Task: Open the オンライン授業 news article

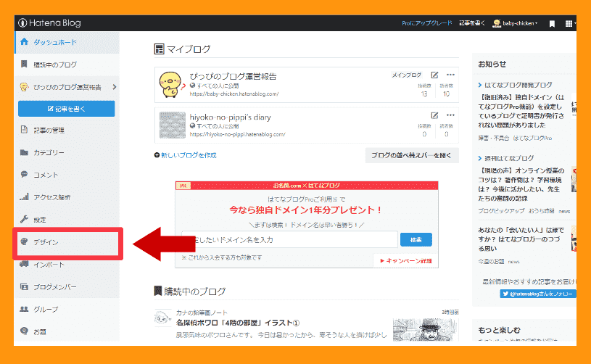Action: [521, 184]
